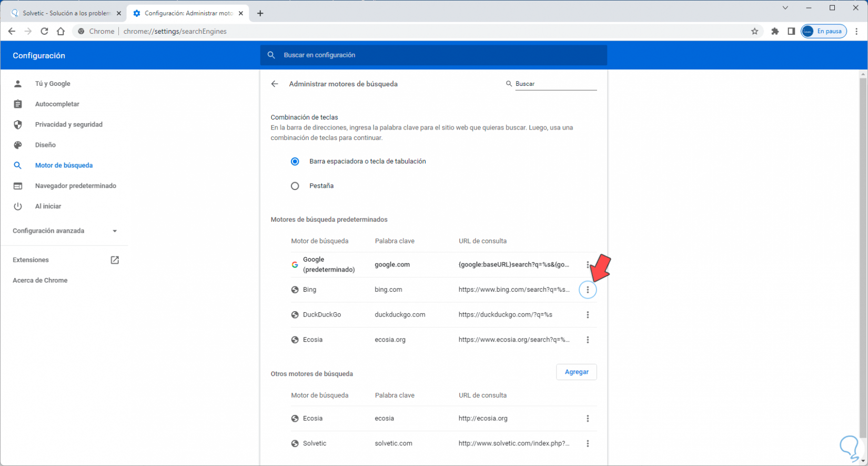Open a new tab with plus icon

[x=260, y=13]
